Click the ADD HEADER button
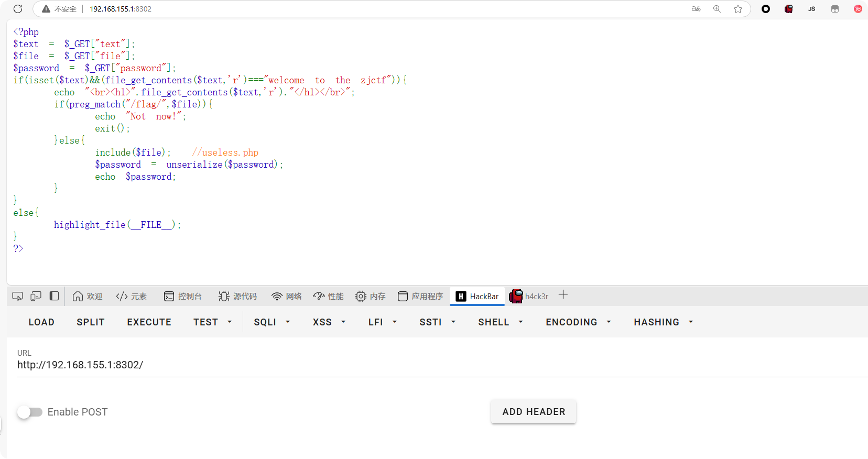The height and width of the screenshot is (459, 868). pos(534,412)
